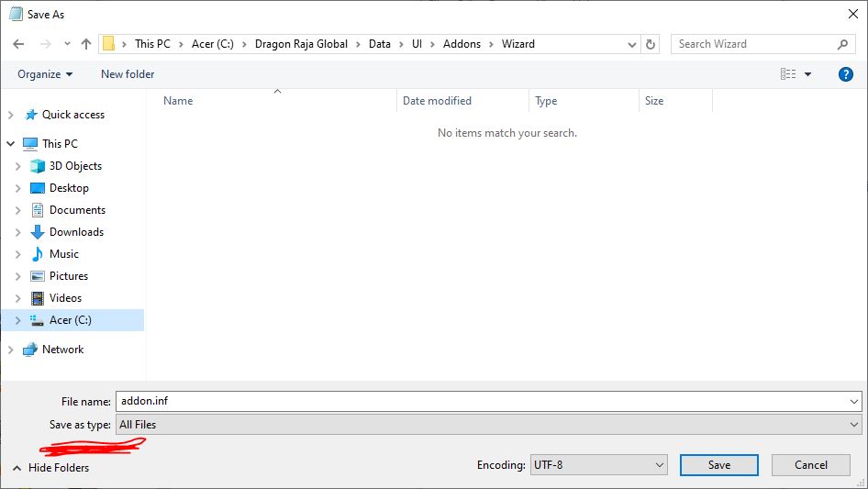
Task: Open the Encoding UTF-8 dropdown
Action: click(x=598, y=465)
